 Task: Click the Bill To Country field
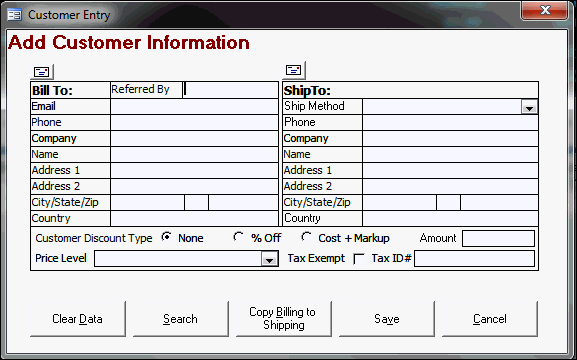(x=194, y=219)
